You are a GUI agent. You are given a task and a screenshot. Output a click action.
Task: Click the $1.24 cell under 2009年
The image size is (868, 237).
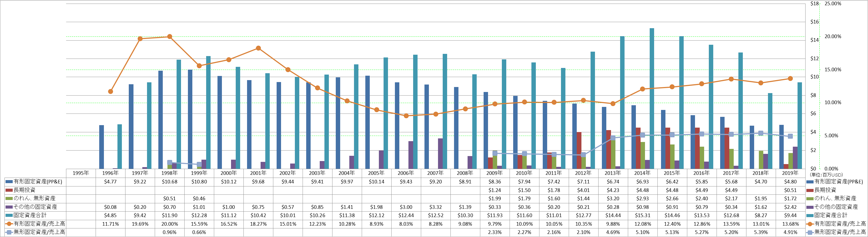(495, 190)
